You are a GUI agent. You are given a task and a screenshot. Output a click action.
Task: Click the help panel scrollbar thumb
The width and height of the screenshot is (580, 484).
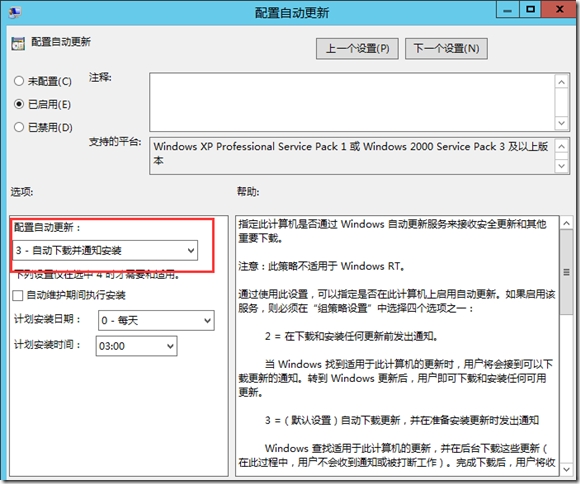click(566, 272)
